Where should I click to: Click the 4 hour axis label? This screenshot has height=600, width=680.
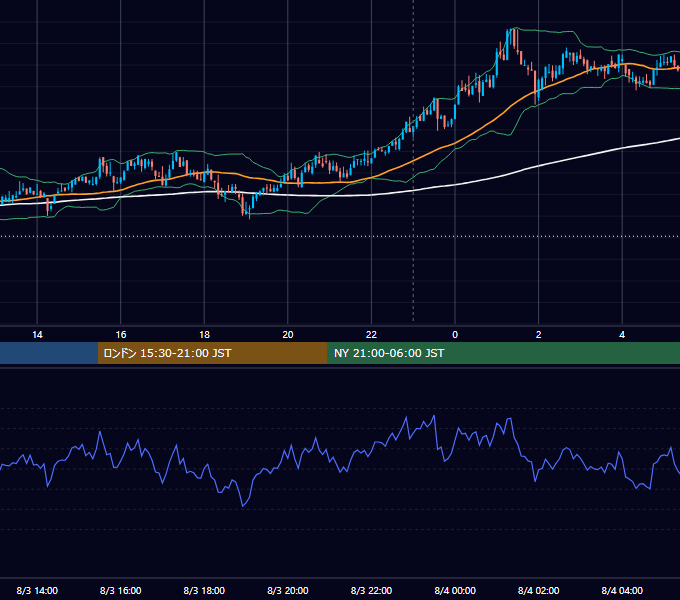point(622,335)
